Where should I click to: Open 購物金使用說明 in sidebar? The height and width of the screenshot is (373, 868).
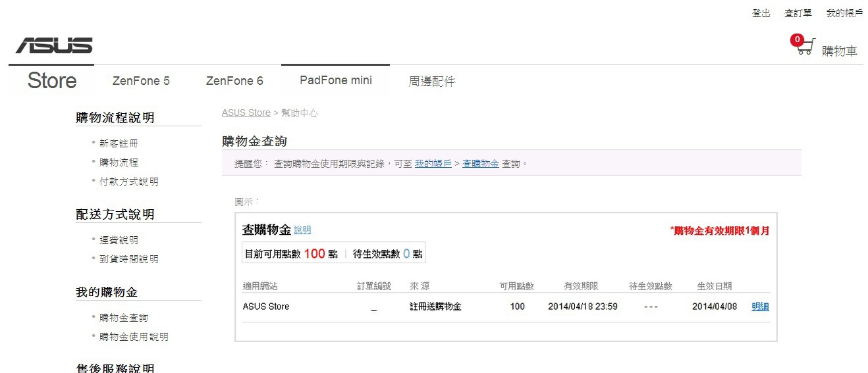pyautogui.click(x=134, y=337)
